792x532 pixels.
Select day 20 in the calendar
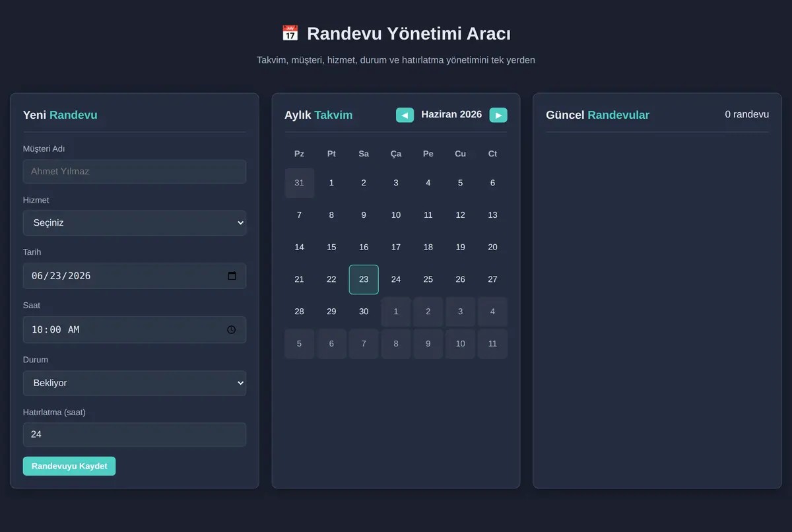pyautogui.click(x=492, y=247)
